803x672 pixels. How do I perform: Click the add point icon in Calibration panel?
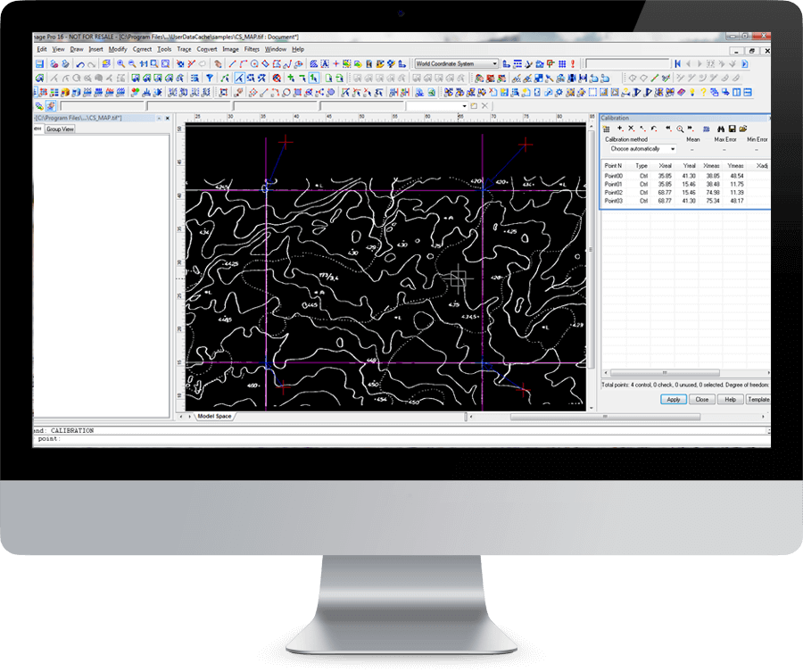pyautogui.click(x=620, y=129)
